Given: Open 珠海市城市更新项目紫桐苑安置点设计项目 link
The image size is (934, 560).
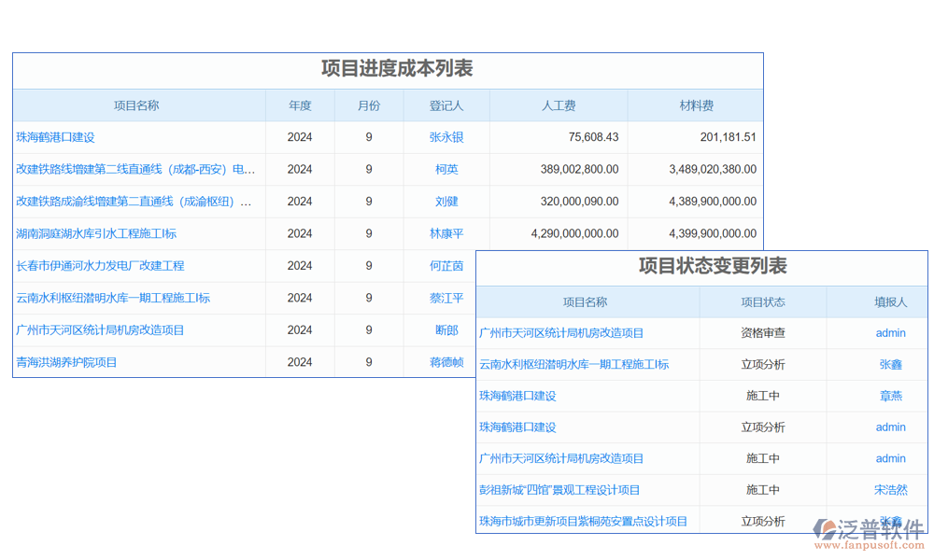Looking at the screenshot, I should 583,522.
